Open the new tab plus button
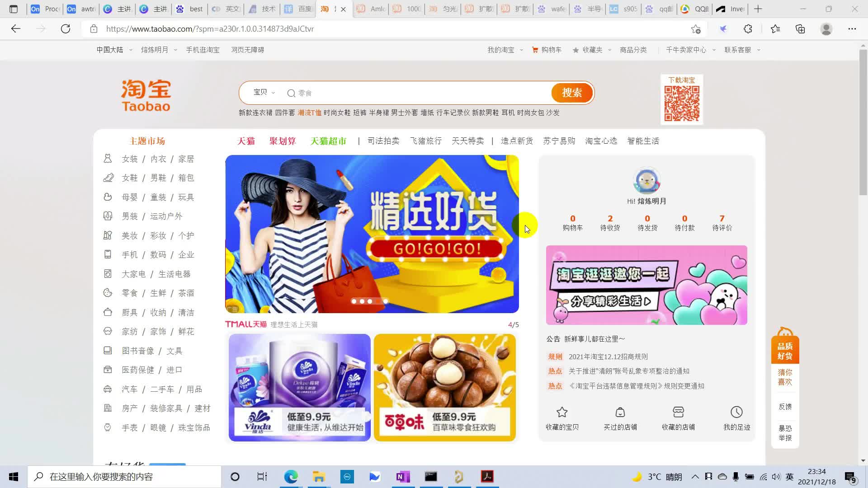The height and width of the screenshot is (488, 868). [758, 9]
